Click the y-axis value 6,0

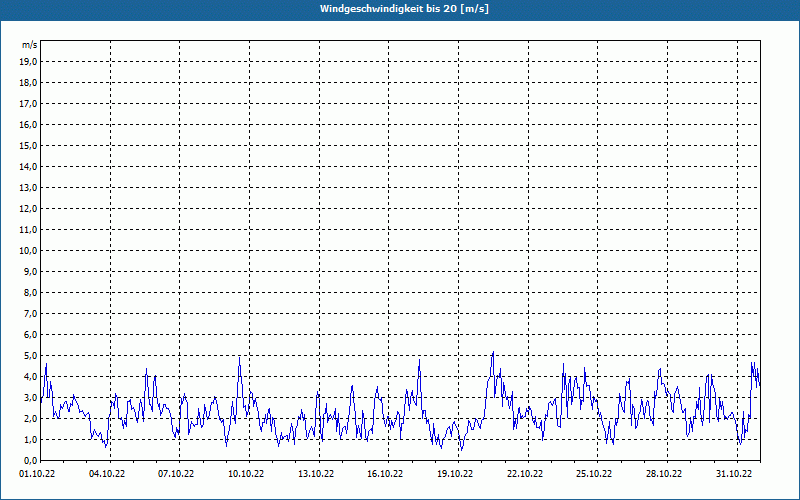[x=30, y=334]
